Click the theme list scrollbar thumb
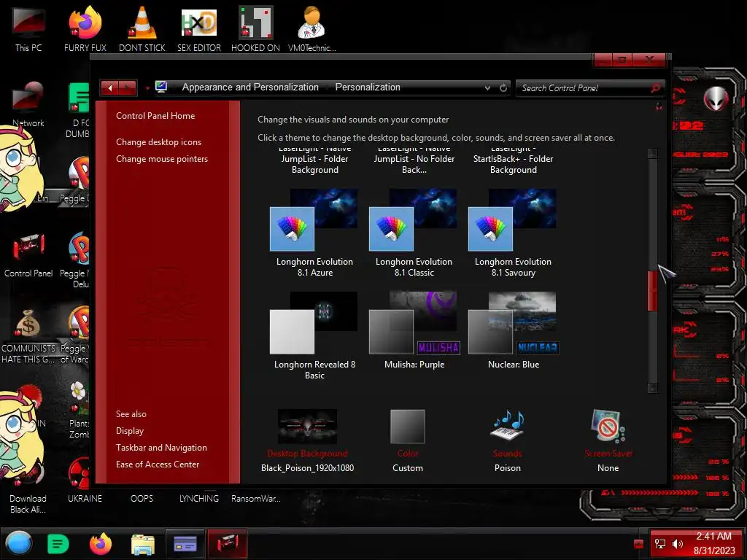This screenshot has width=747, height=560. click(652, 291)
